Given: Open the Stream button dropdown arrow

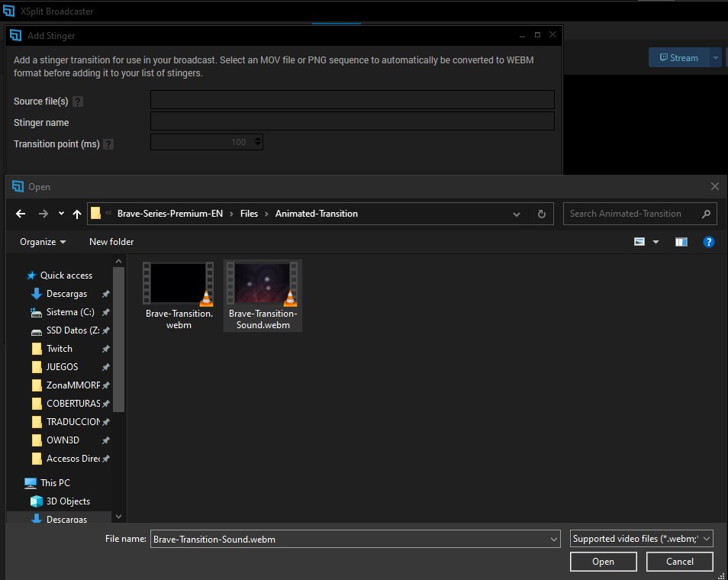Looking at the screenshot, I should click(x=715, y=58).
